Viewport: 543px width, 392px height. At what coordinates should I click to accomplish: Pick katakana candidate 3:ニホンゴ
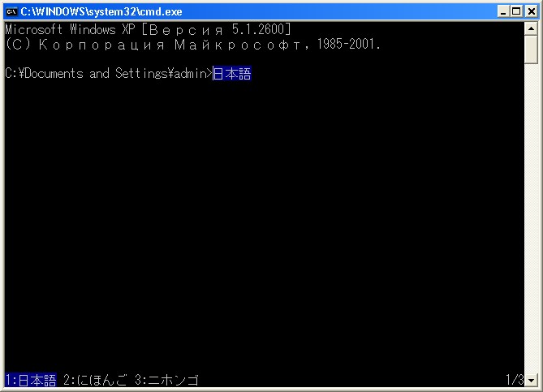(x=166, y=380)
